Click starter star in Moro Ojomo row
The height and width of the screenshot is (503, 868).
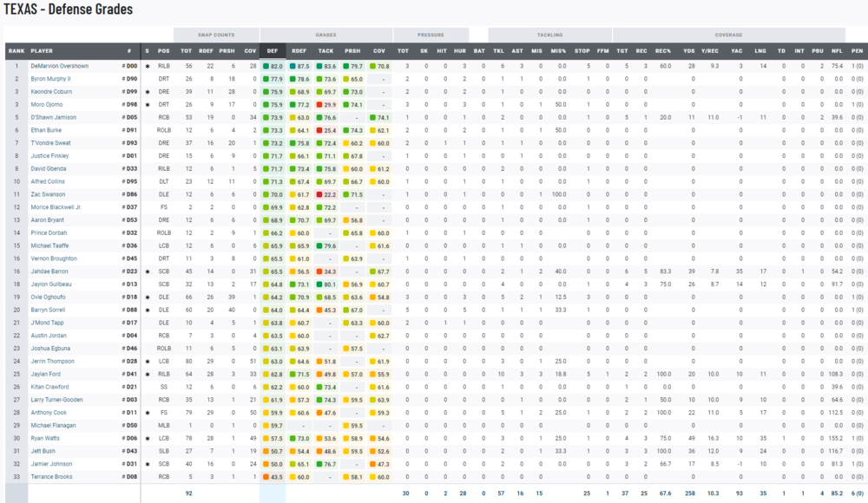click(148, 104)
